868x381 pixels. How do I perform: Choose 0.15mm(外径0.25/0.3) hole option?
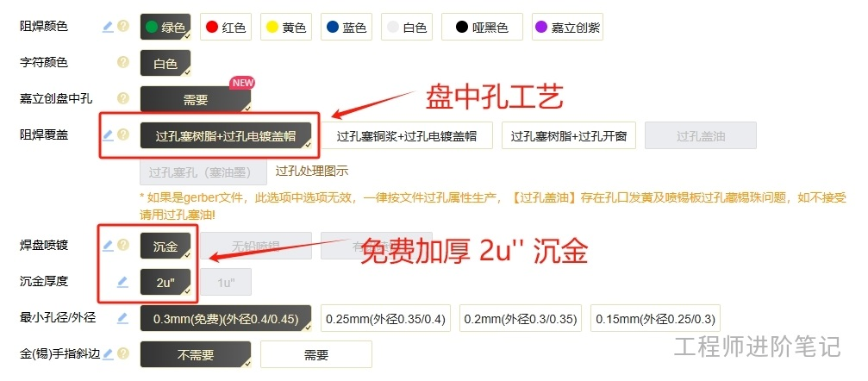[655, 318]
